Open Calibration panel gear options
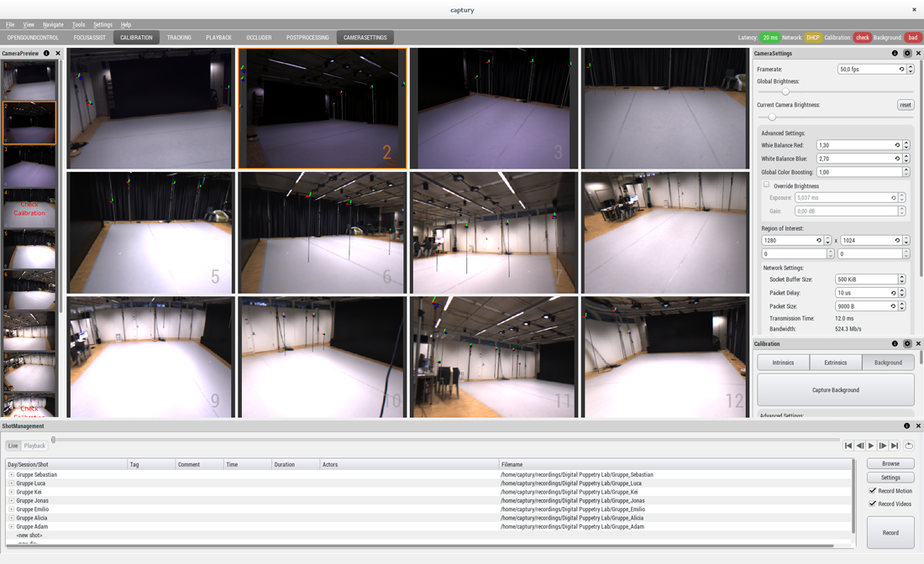The width and height of the screenshot is (924, 564). tap(907, 343)
